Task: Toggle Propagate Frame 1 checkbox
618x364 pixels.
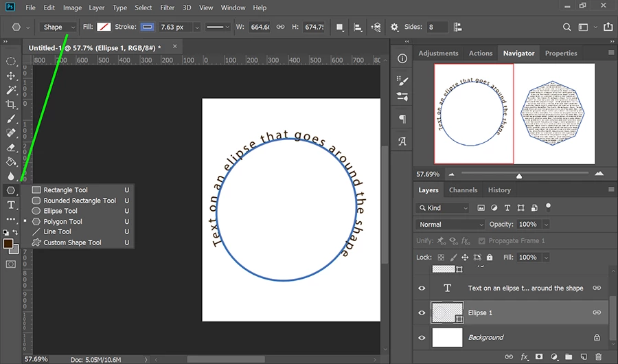Action: 481,240
